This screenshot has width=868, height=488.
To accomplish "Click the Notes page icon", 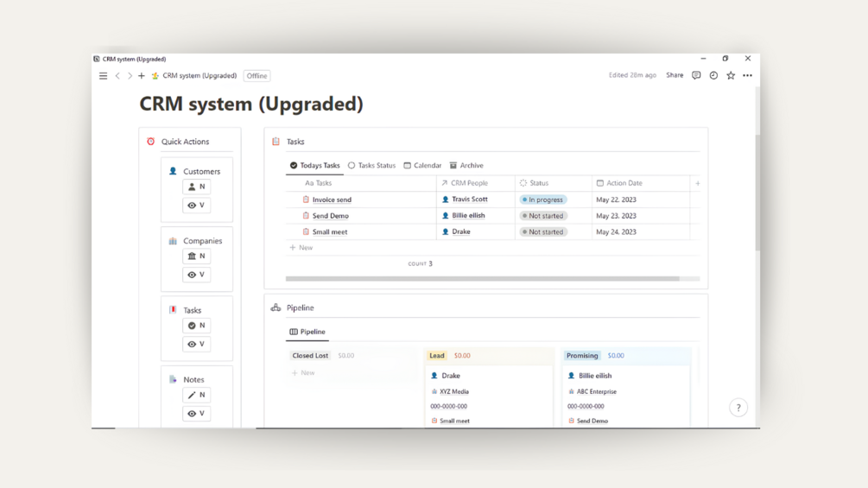I will pyautogui.click(x=173, y=379).
